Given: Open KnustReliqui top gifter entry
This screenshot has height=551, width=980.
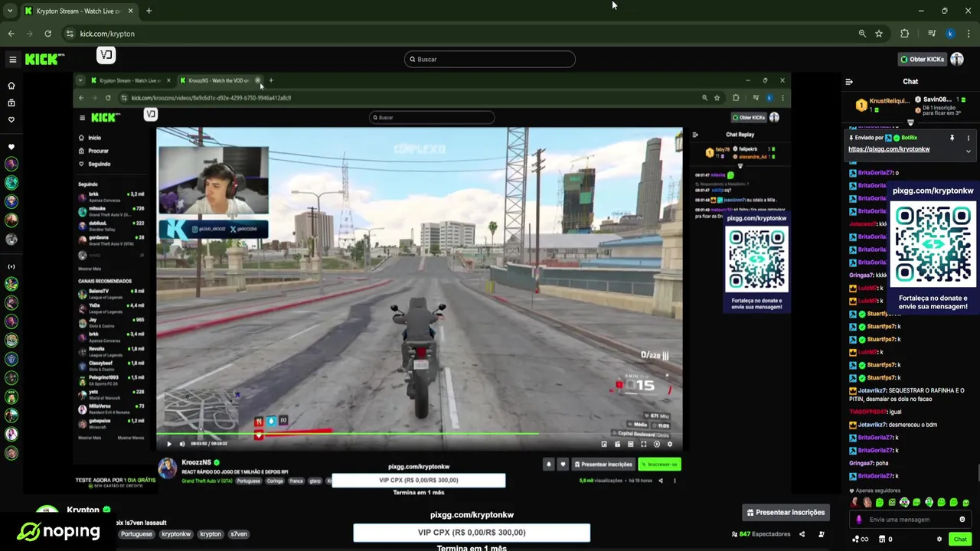Looking at the screenshot, I should (x=884, y=105).
